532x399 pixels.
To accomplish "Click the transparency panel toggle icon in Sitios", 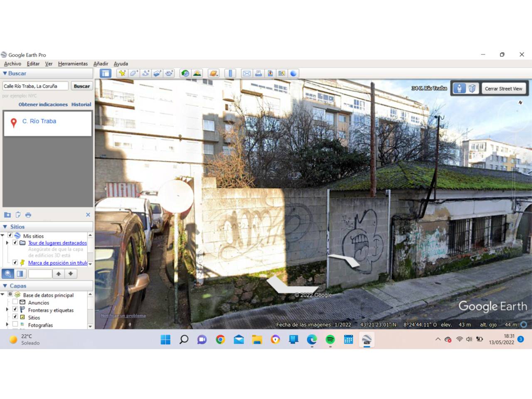I will point(20,274).
